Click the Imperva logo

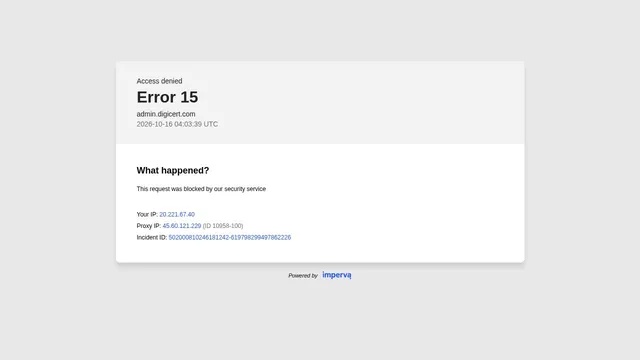(x=337, y=275)
